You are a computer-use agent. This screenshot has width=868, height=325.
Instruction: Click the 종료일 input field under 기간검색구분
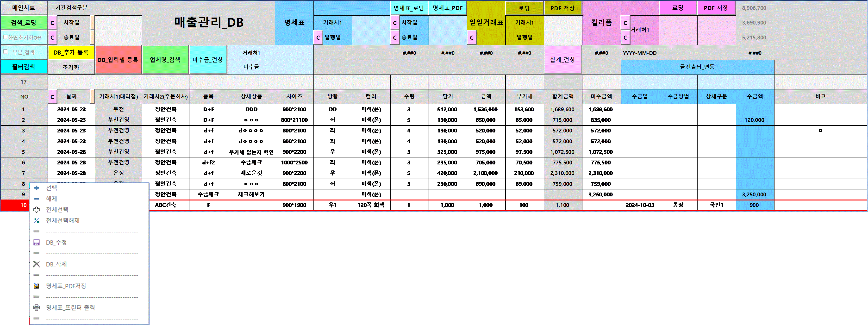(118, 37)
